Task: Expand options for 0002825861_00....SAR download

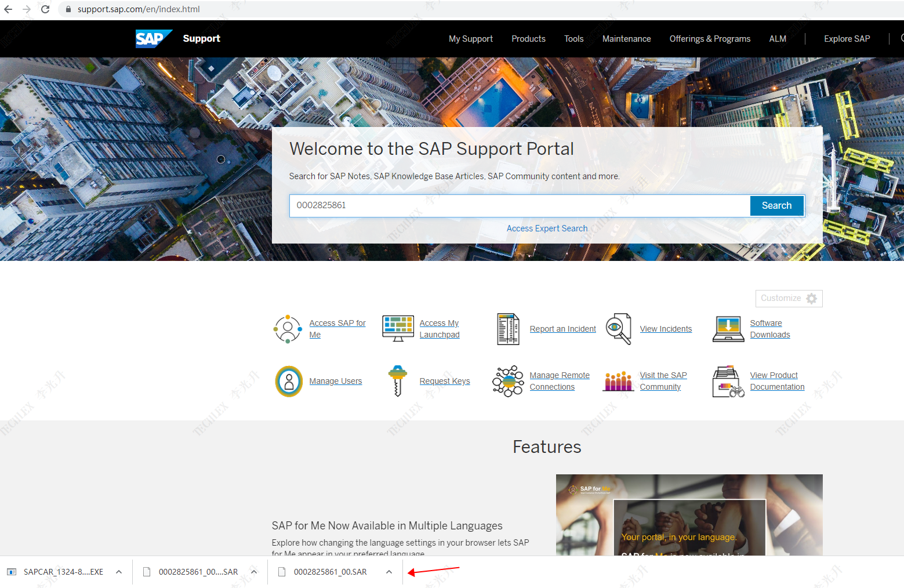Action: (x=254, y=572)
